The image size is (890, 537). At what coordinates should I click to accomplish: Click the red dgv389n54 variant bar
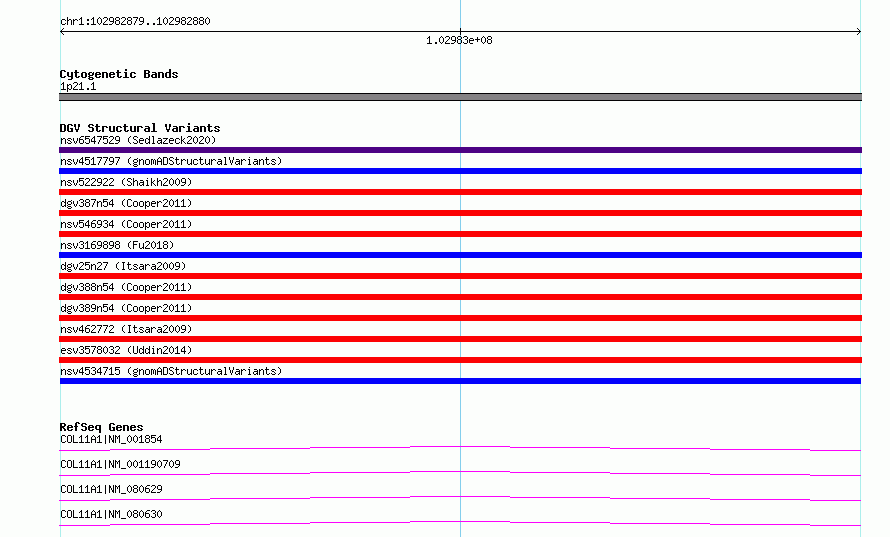point(460,318)
